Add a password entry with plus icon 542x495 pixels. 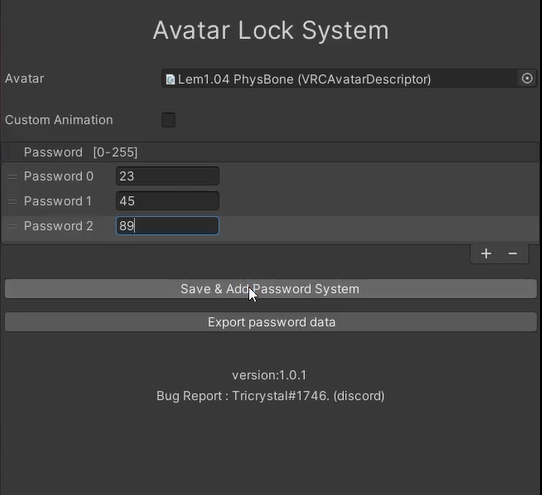tap(486, 253)
